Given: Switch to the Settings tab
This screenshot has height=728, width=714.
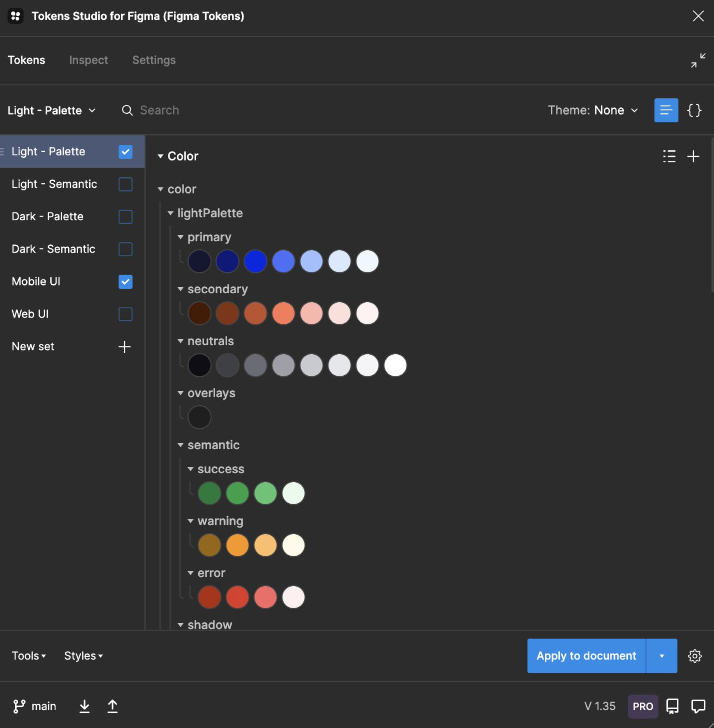Looking at the screenshot, I should [x=154, y=60].
